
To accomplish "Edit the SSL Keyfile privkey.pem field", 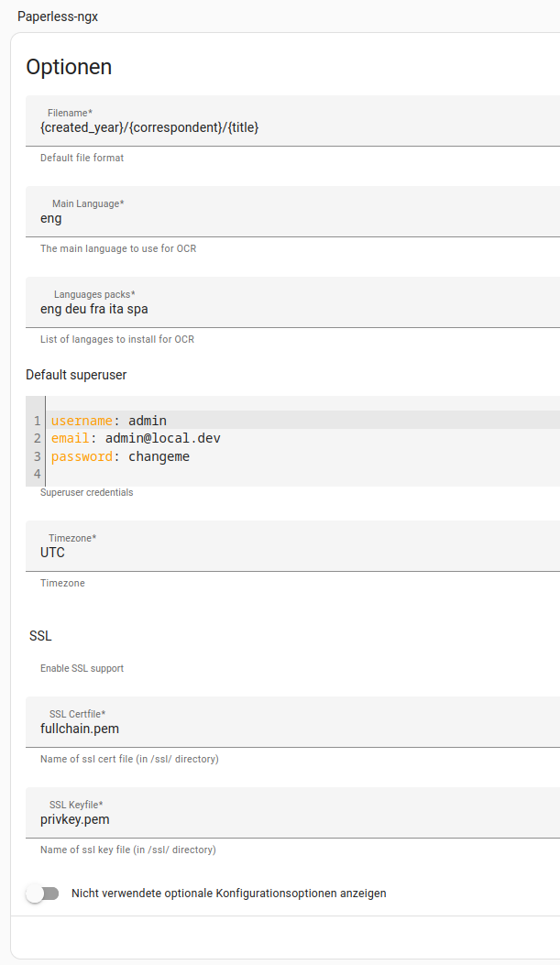I will coord(293,812).
